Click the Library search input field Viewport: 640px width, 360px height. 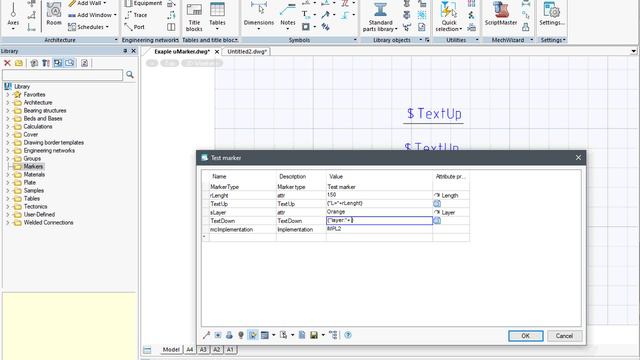click(x=62, y=75)
